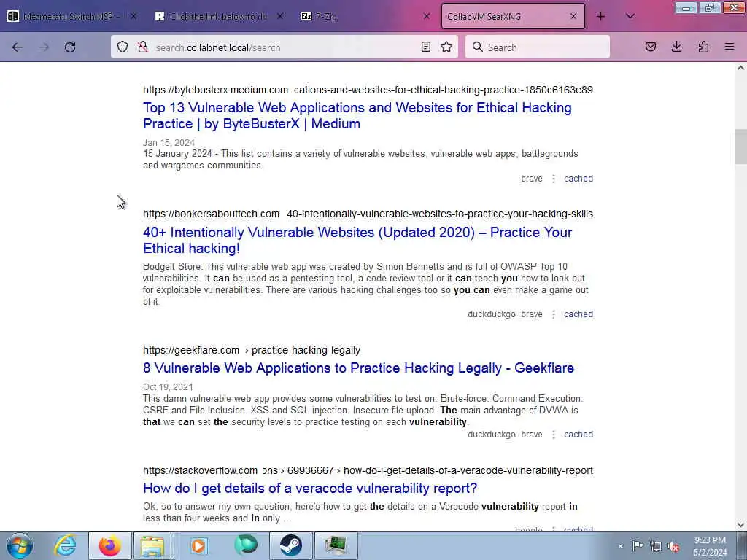747x560 pixels.
Task: Click the Oct 19, 2021 date text
Action: click(x=168, y=387)
